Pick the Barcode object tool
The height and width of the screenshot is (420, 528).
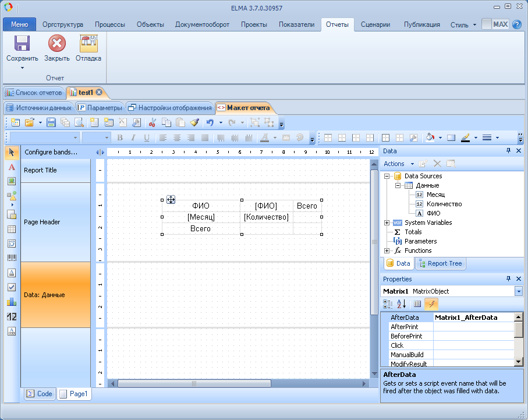(x=11, y=257)
